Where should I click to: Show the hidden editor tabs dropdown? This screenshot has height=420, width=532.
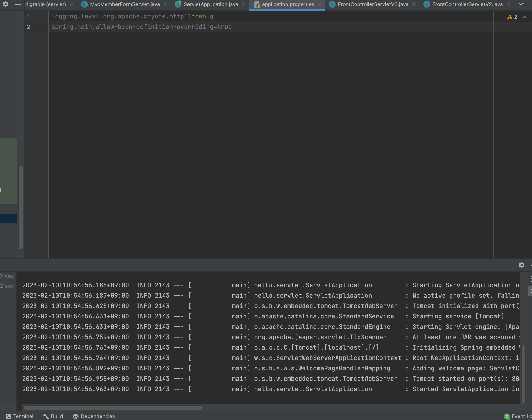[x=521, y=4]
